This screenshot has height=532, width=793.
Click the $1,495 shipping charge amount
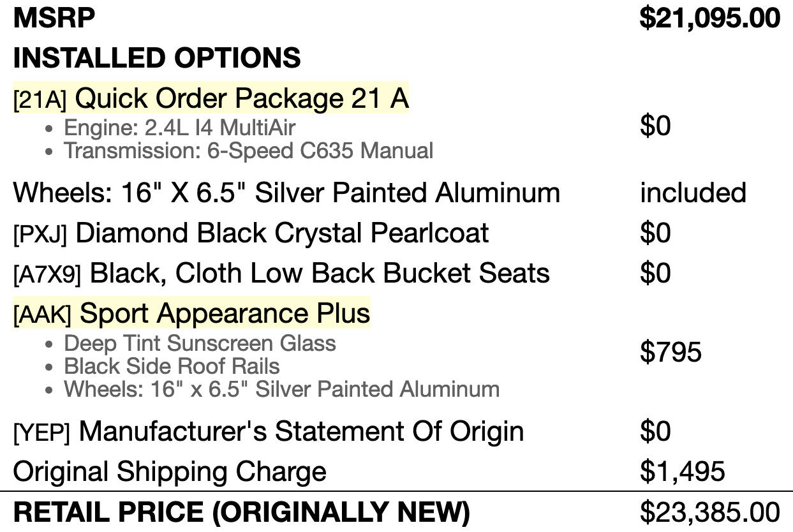coord(682,471)
